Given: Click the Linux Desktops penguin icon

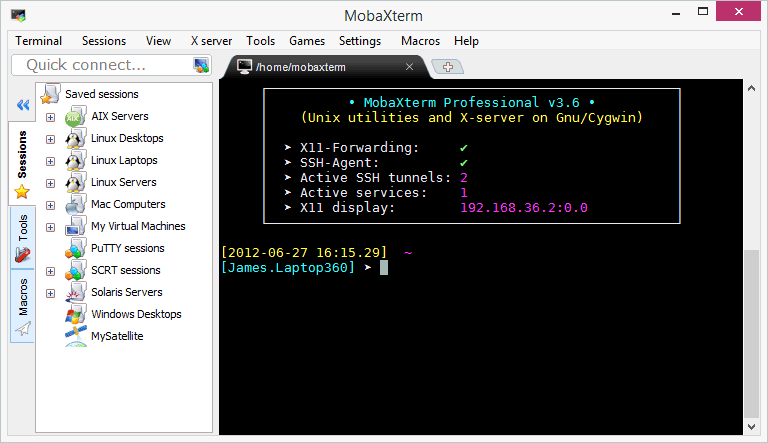Looking at the screenshot, I should tap(75, 139).
